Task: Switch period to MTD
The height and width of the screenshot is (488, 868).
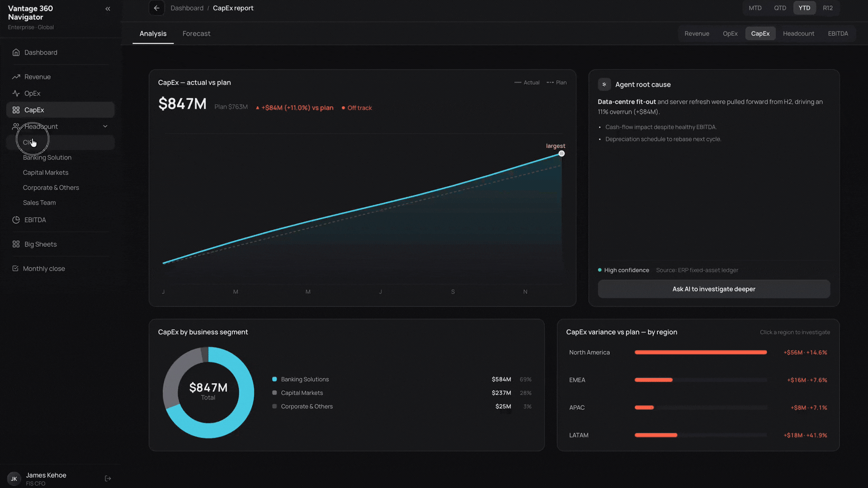Action: pyautogui.click(x=755, y=8)
